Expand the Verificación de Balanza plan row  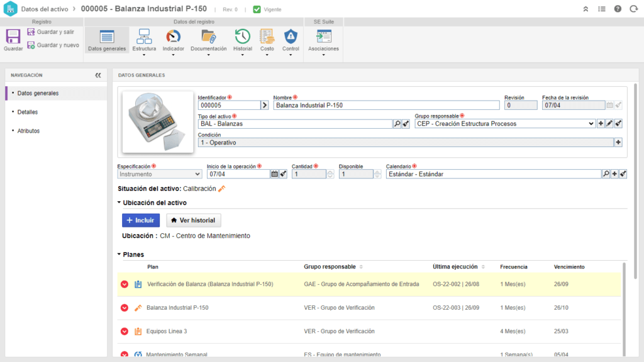pos(125,284)
